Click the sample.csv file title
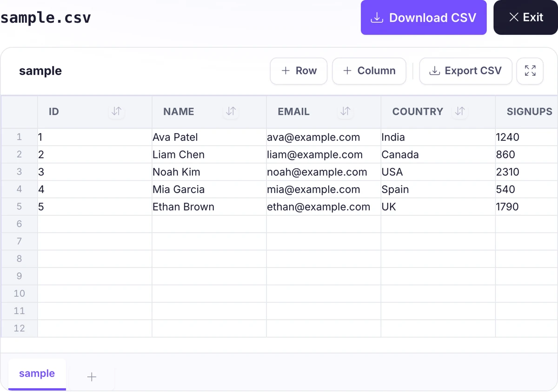The image size is (558, 392). coord(46,18)
